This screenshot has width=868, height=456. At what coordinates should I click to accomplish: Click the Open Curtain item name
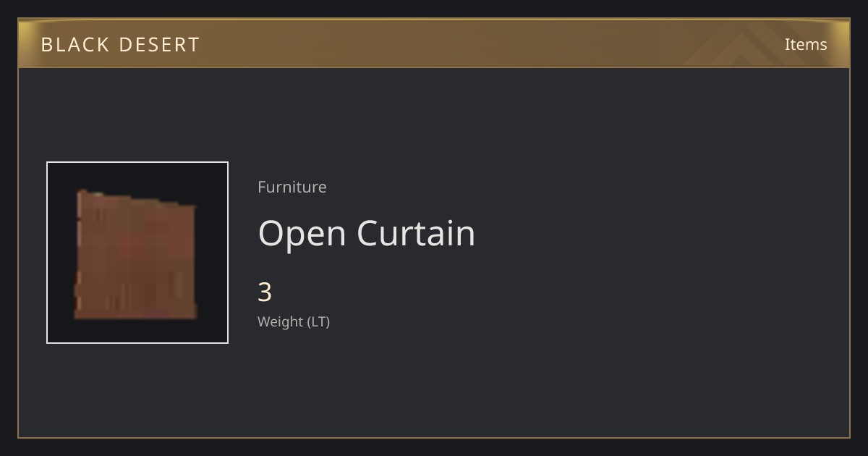pyautogui.click(x=367, y=233)
